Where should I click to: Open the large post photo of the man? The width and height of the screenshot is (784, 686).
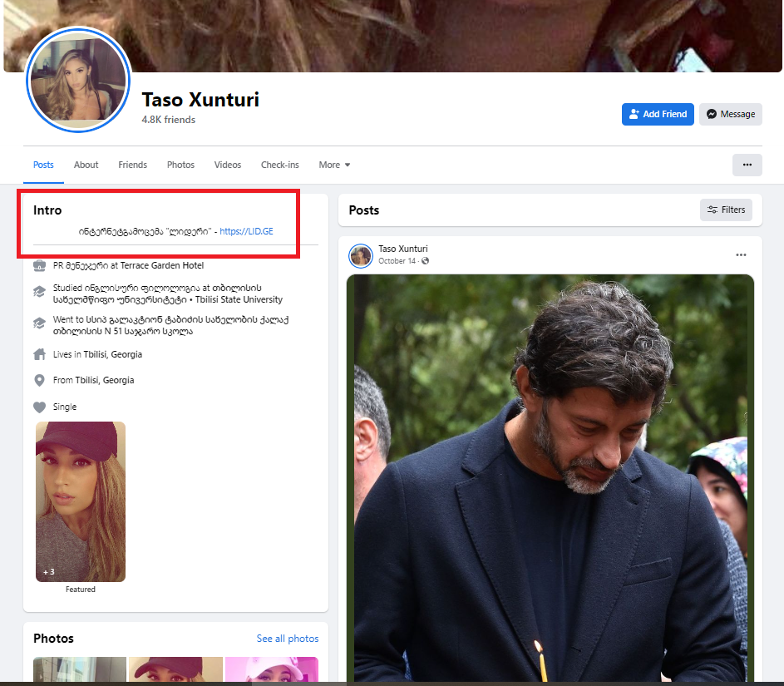tap(550, 477)
